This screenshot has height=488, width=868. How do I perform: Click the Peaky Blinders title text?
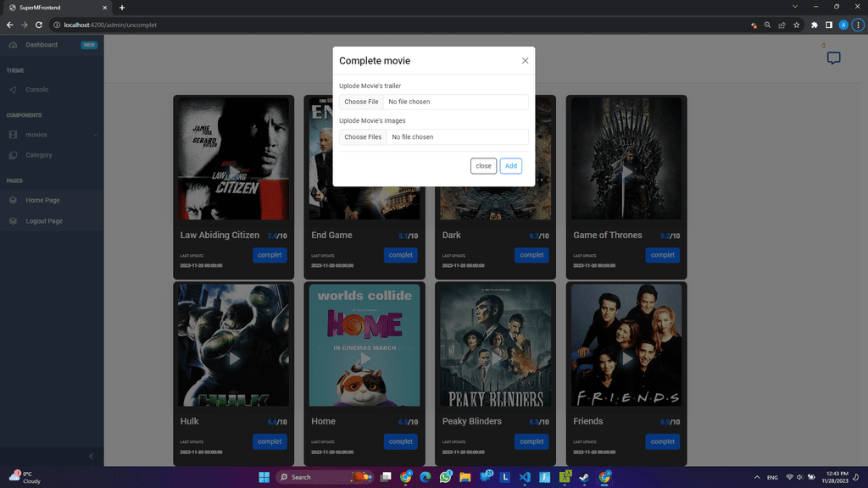tap(471, 421)
